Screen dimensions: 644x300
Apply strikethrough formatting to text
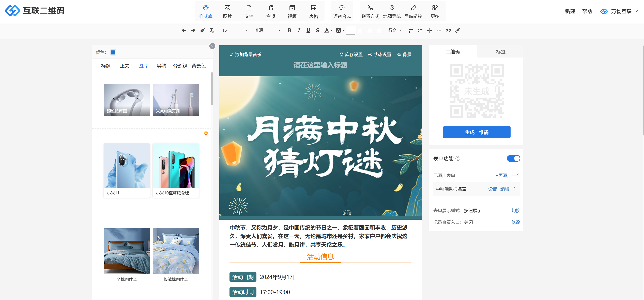pos(317,30)
